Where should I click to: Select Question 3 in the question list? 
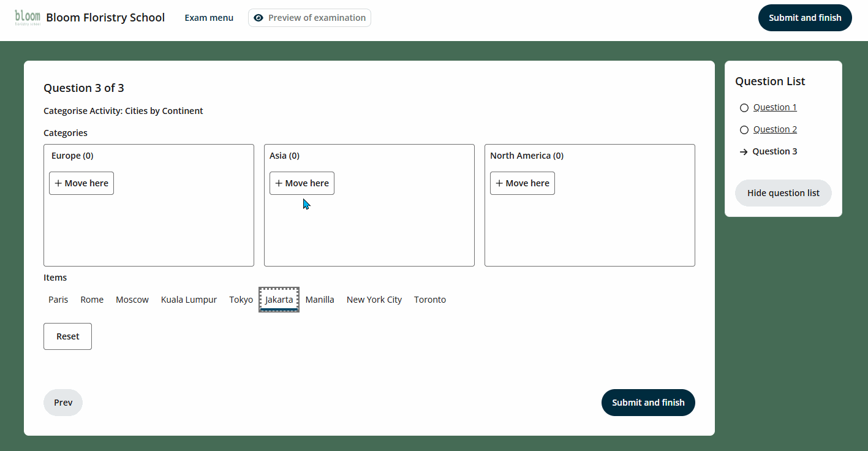pyautogui.click(x=775, y=151)
